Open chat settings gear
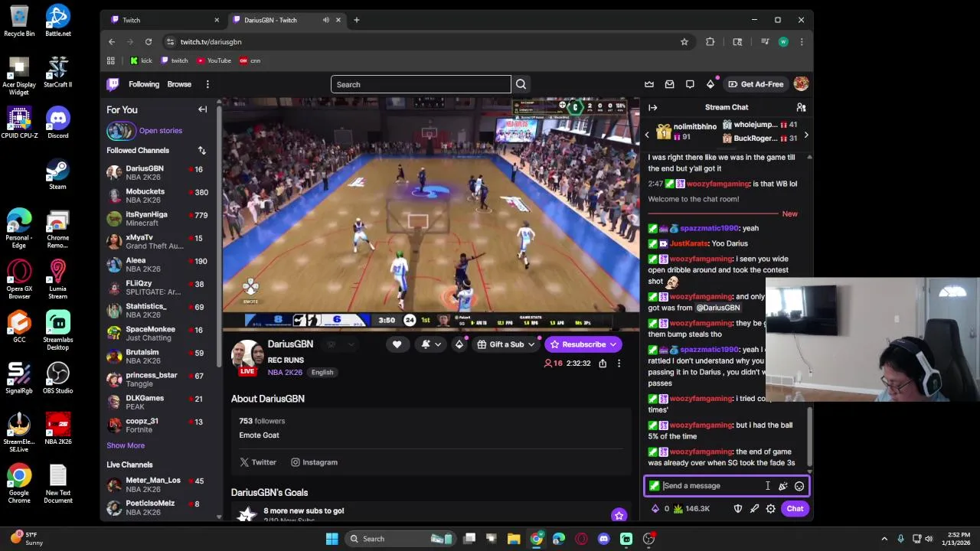This screenshot has height=551, width=980. pos(770,509)
